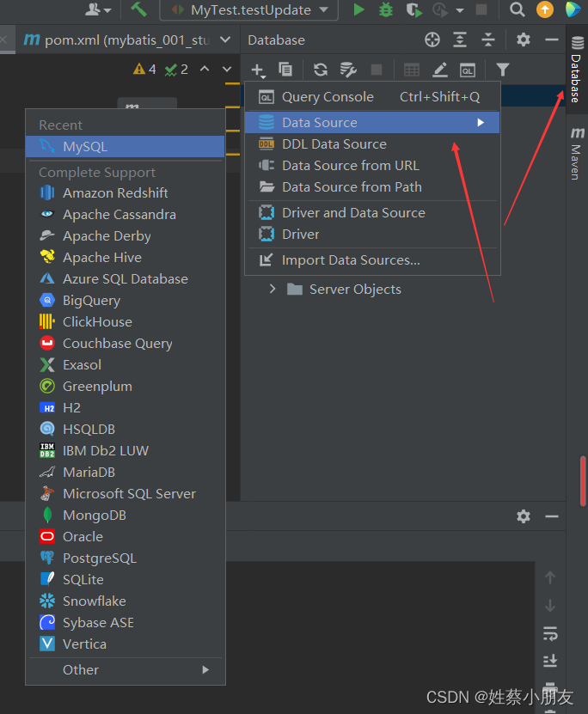Go to next highlighted error arrow
Viewport: 588px width, 714px height.
pos(227,70)
